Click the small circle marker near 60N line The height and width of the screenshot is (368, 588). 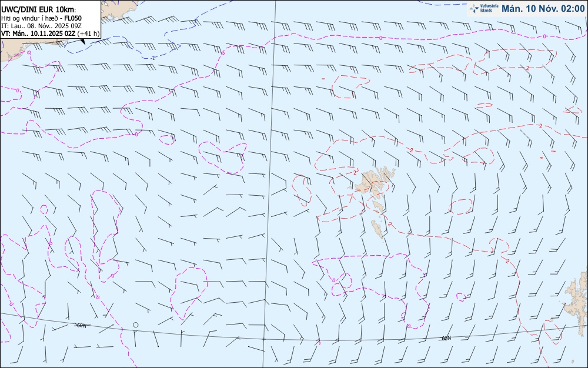(x=135, y=325)
